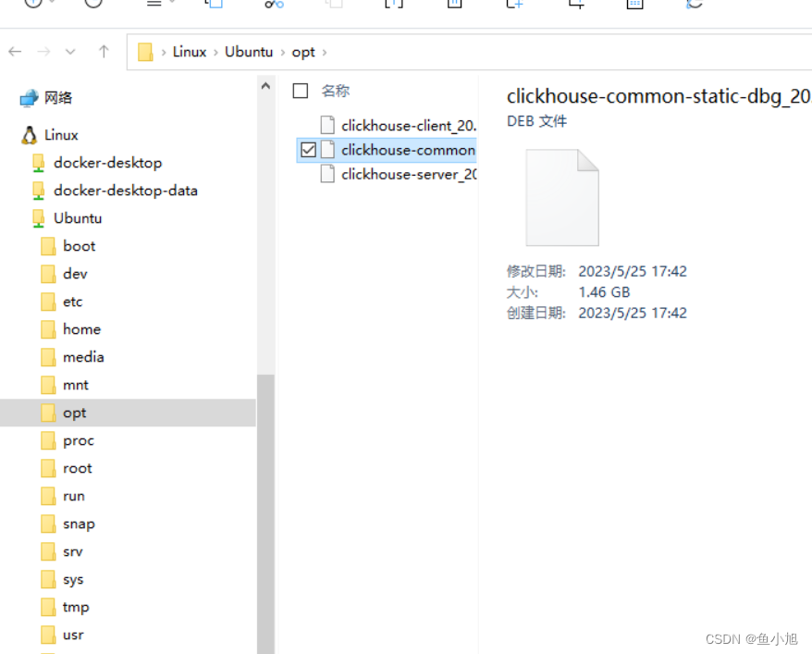Click the clickhouse-client file icon

(x=327, y=125)
